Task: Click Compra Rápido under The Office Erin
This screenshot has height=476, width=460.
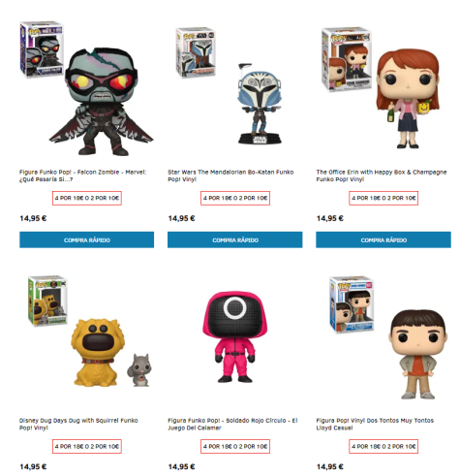Action: click(383, 239)
